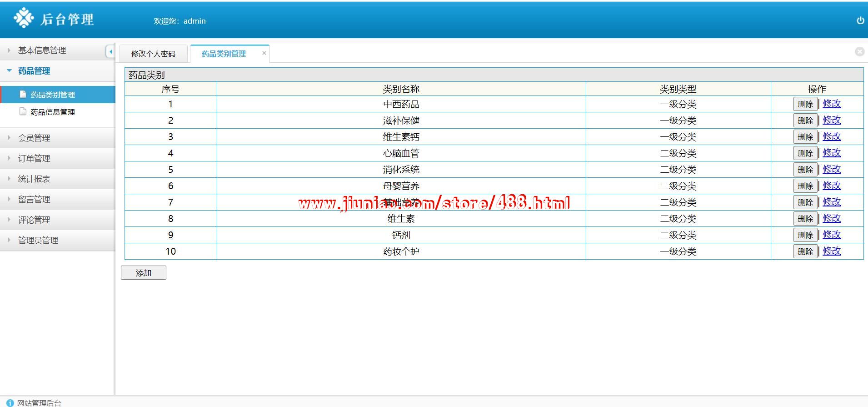Delete the 心脑血管 category
868x407 pixels.
[805, 153]
